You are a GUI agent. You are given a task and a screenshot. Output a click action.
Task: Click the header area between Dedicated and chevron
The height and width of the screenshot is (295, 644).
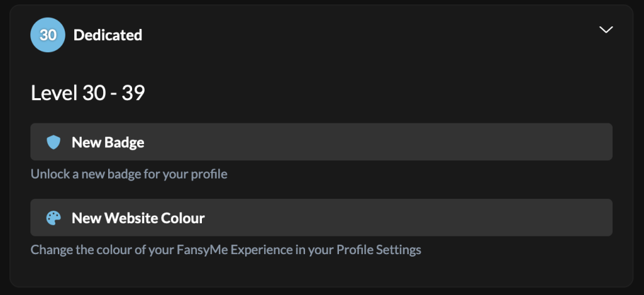[370, 35]
